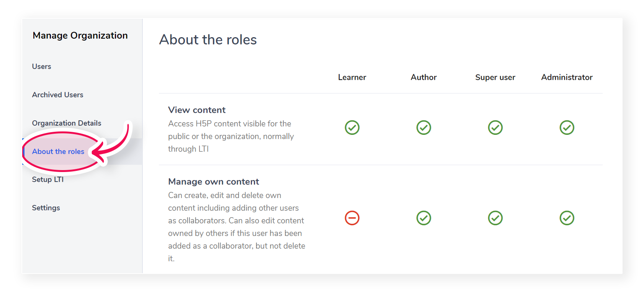Image resolution: width=644 pixels, height=295 pixels.
Task: Open the Users section in sidebar
Action: pos(41,66)
